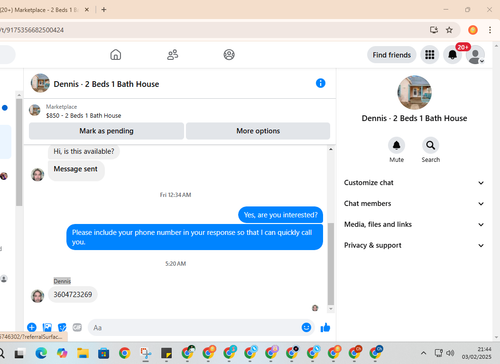Open Sticky Notes from the taskbar
This screenshot has width=500, height=364.
(166, 353)
